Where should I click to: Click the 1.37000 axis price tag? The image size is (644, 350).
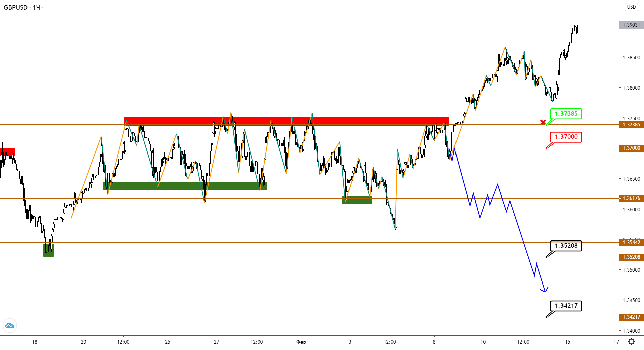click(x=631, y=148)
